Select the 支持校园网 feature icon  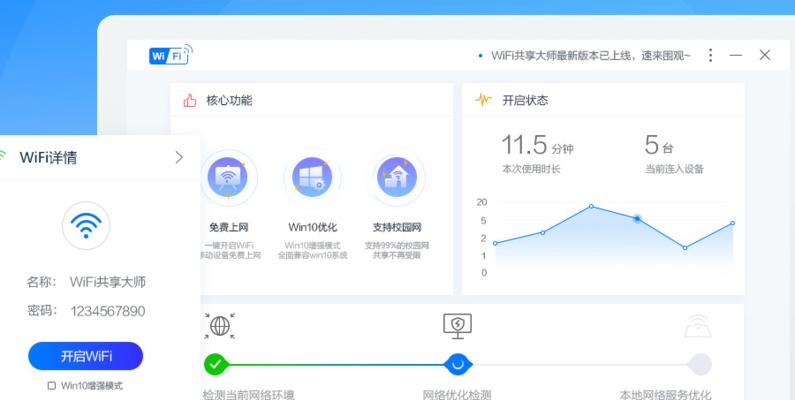pos(397,177)
